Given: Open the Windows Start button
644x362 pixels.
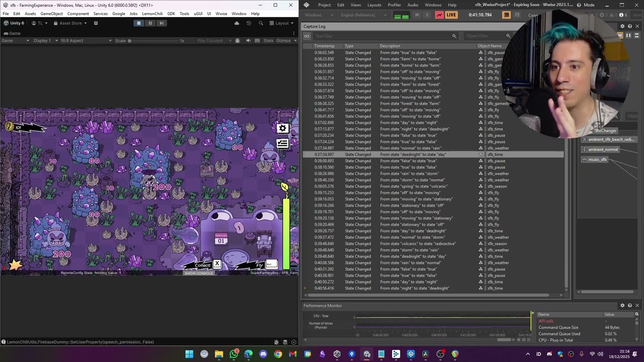Looking at the screenshot, I should [189, 354].
